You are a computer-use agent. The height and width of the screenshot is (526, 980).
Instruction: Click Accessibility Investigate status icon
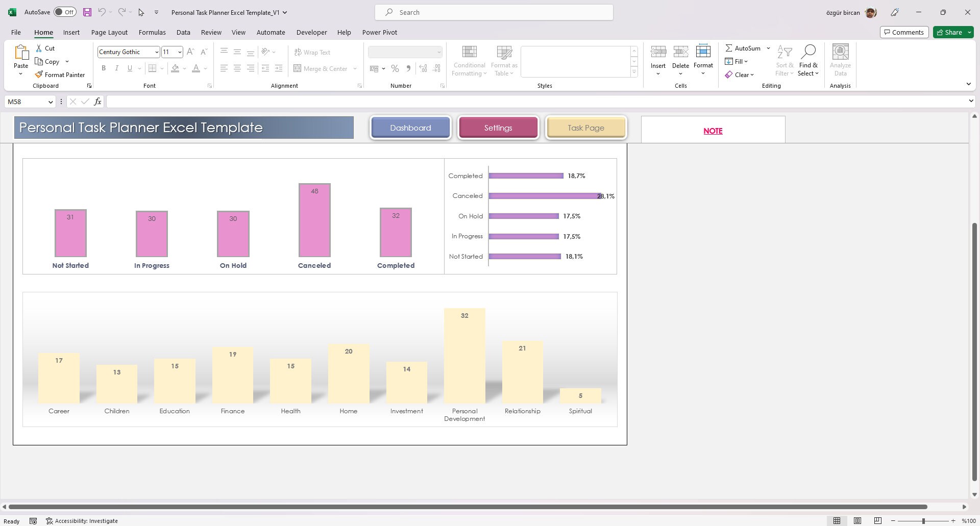point(49,521)
